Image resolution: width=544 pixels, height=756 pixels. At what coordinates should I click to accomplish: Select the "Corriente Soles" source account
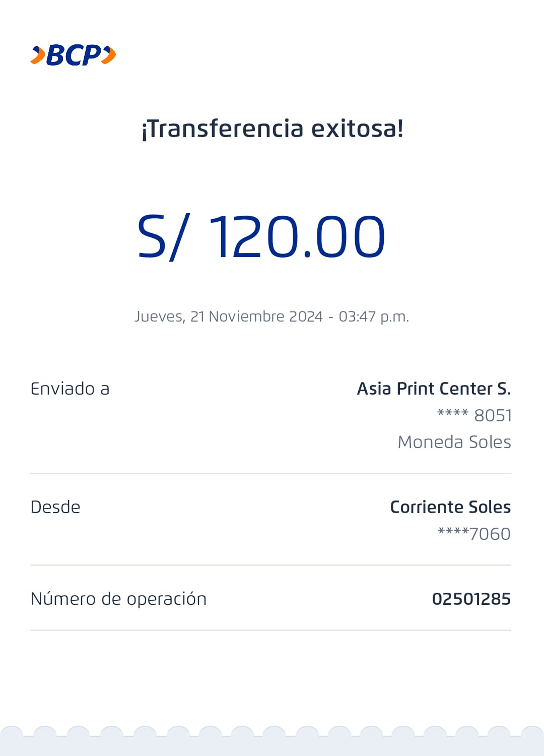coord(450,507)
